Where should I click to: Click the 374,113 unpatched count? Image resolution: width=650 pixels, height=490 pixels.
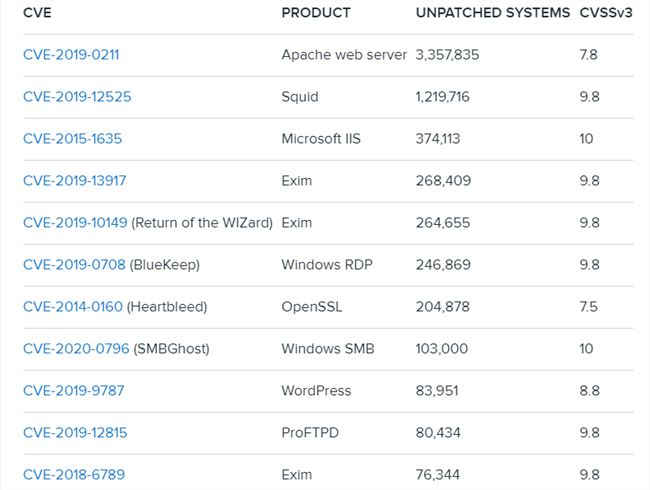coord(438,138)
